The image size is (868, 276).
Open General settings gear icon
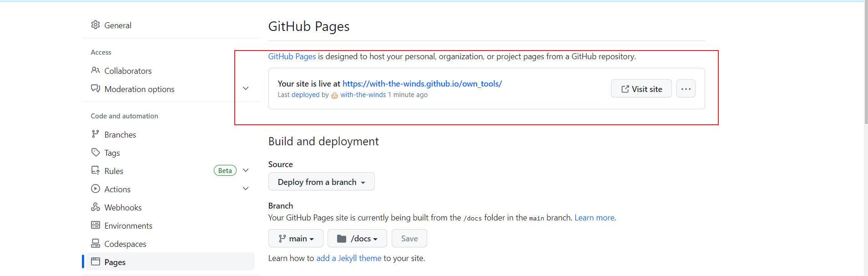click(96, 25)
